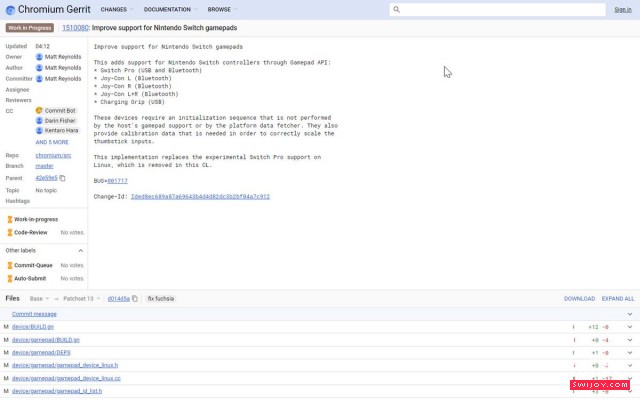Open device/gamepad/DEPS file
This screenshot has height=400, width=640.
click(41, 353)
